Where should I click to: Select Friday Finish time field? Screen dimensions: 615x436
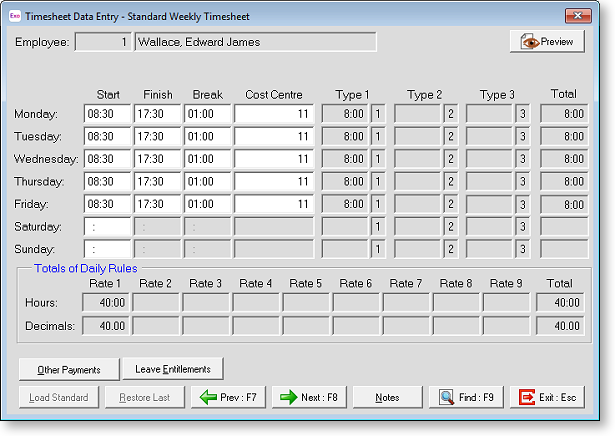pyautogui.click(x=158, y=204)
